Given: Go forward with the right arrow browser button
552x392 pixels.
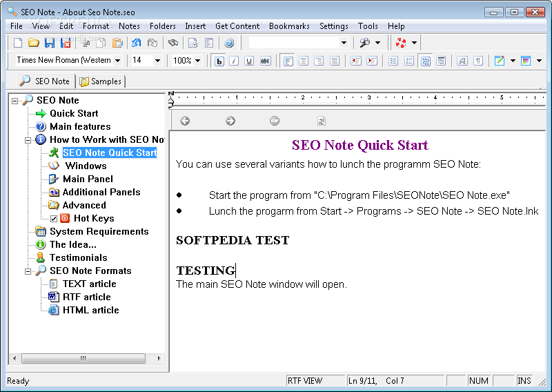Looking at the screenshot, I should click(x=230, y=121).
